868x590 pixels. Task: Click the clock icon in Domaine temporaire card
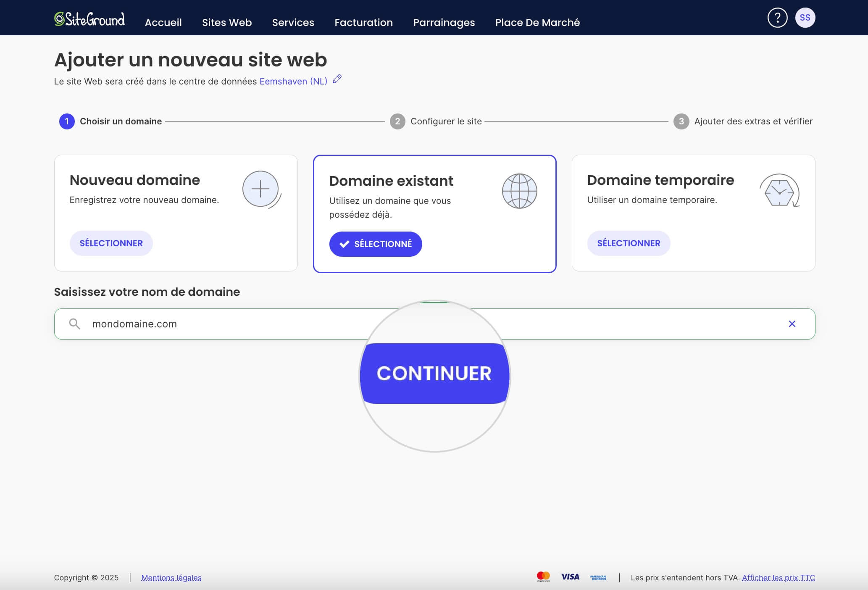tap(780, 190)
